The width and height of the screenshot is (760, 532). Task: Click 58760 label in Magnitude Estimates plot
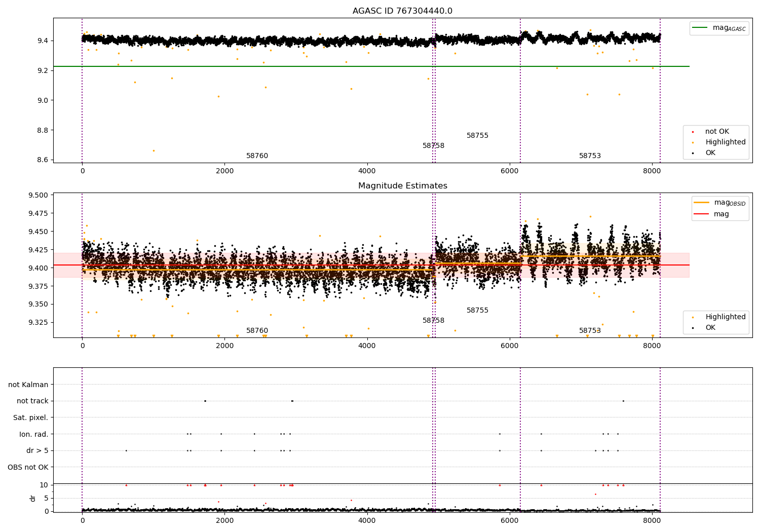[x=257, y=331]
